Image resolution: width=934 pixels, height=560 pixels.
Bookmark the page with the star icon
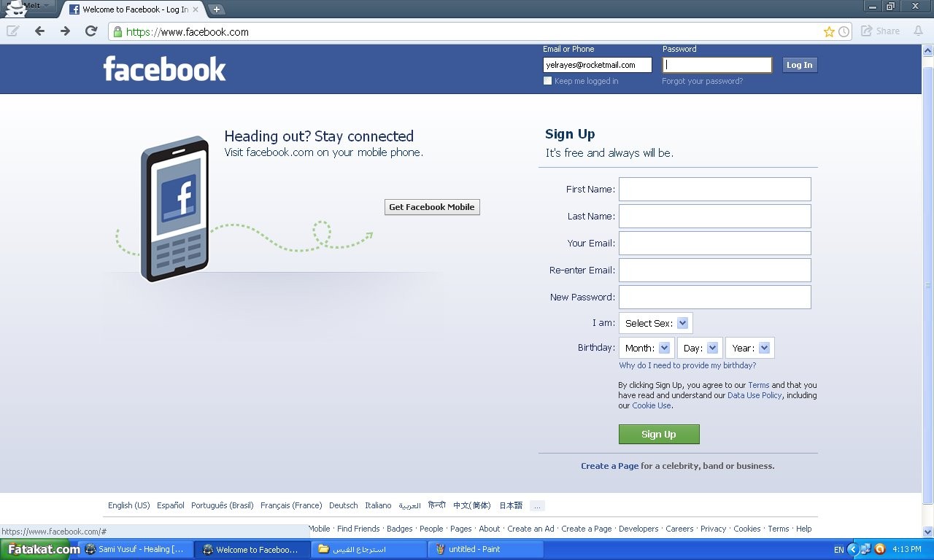(829, 32)
